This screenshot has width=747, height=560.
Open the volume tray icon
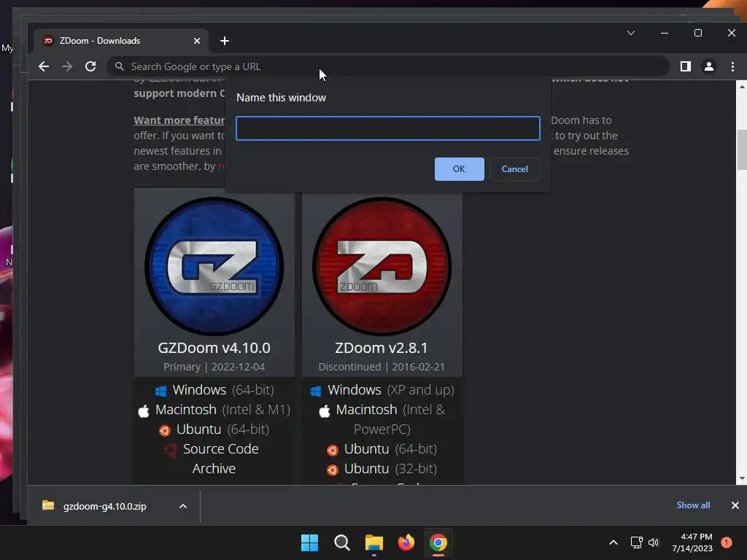click(x=653, y=542)
